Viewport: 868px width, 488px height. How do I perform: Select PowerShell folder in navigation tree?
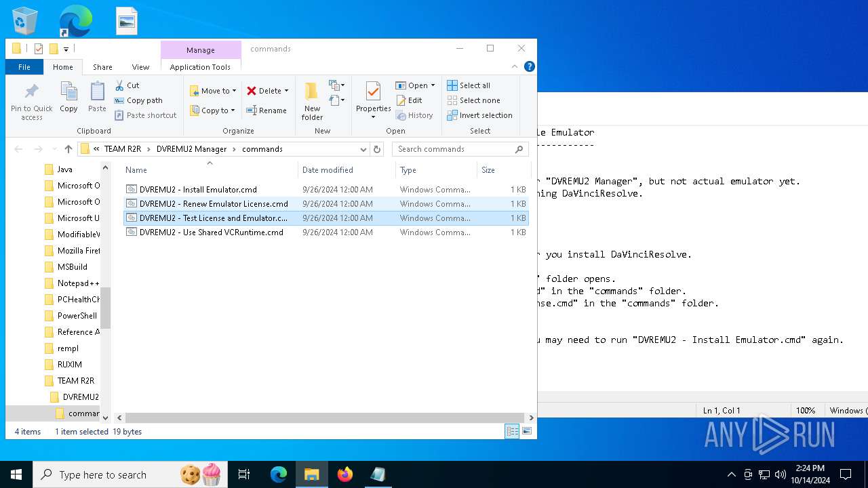click(71, 316)
